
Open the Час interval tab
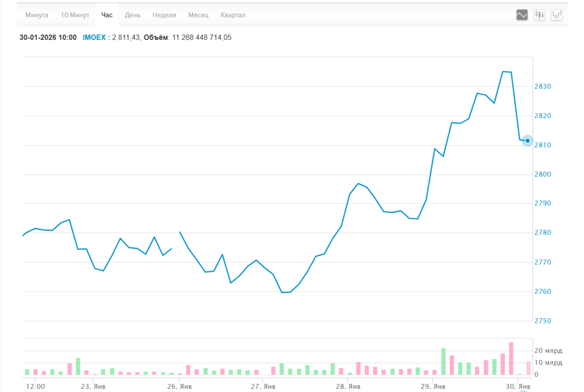107,15
